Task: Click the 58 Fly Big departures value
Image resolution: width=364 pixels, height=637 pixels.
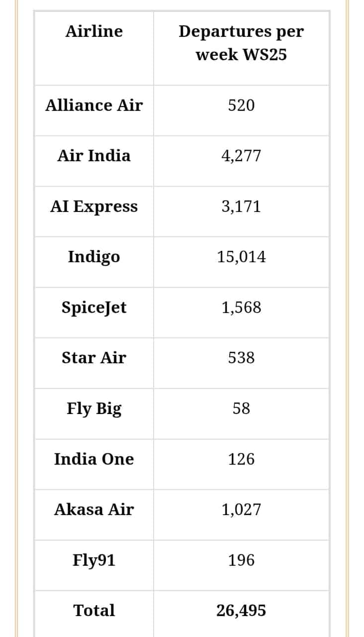Action: [x=241, y=409]
